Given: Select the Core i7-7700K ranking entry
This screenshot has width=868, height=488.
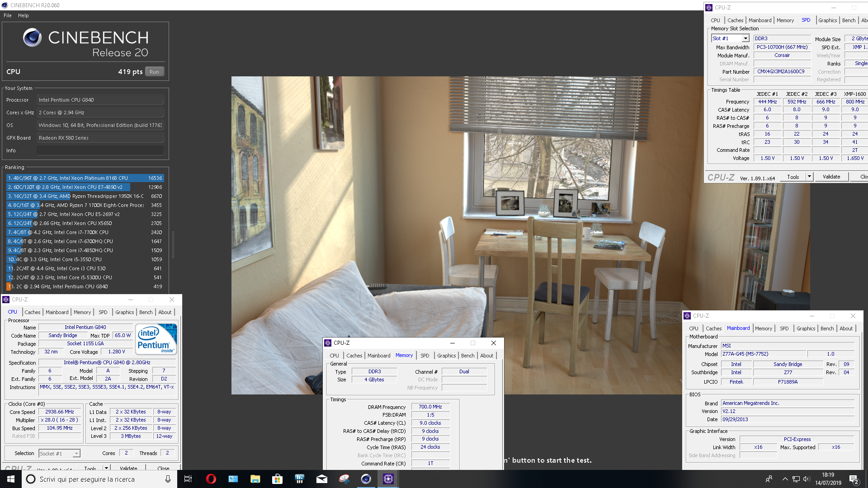Looking at the screenshot, I should [85, 232].
